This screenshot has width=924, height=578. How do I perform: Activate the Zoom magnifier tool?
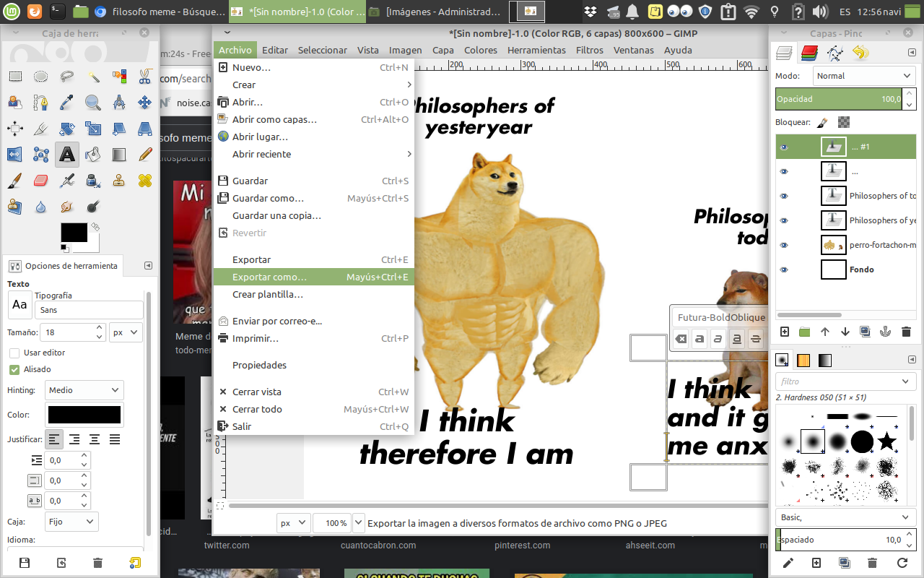click(x=93, y=103)
